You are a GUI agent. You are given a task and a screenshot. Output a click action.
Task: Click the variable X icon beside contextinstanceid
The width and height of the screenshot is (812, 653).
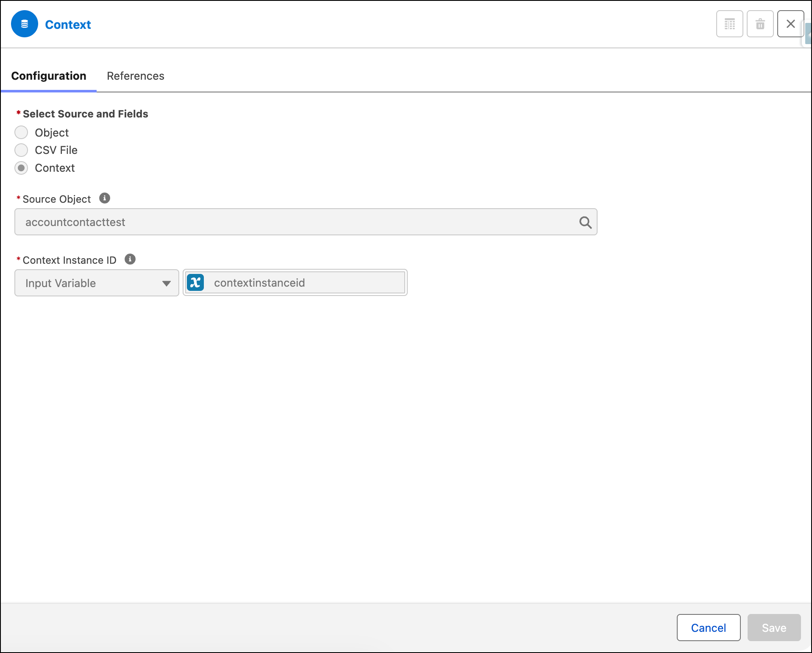pyautogui.click(x=195, y=282)
